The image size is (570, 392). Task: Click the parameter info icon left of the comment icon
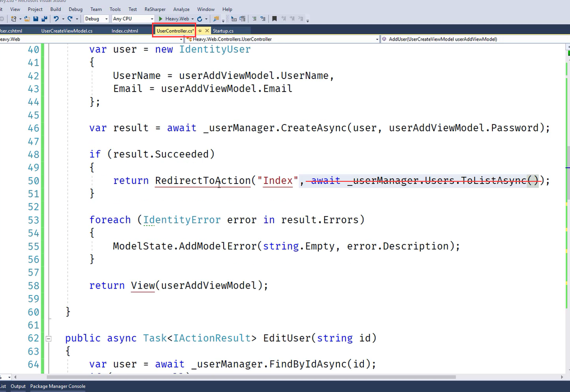pos(243,19)
